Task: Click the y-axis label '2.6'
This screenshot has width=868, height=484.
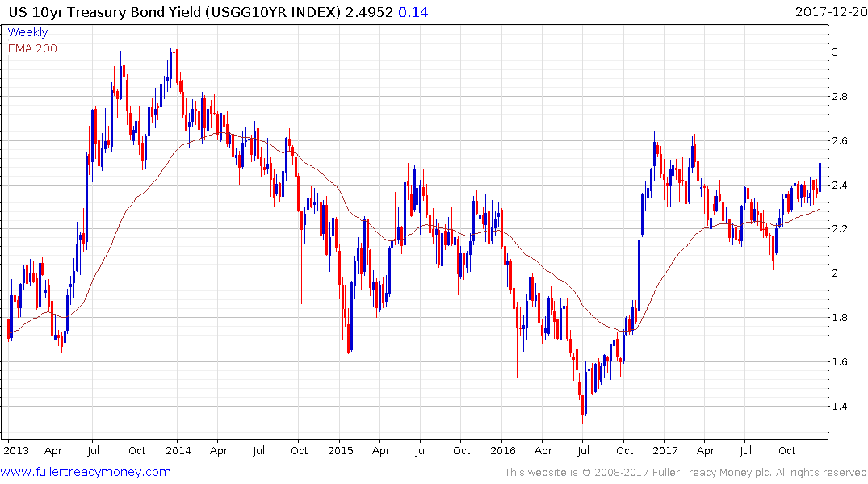Action: click(840, 141)
